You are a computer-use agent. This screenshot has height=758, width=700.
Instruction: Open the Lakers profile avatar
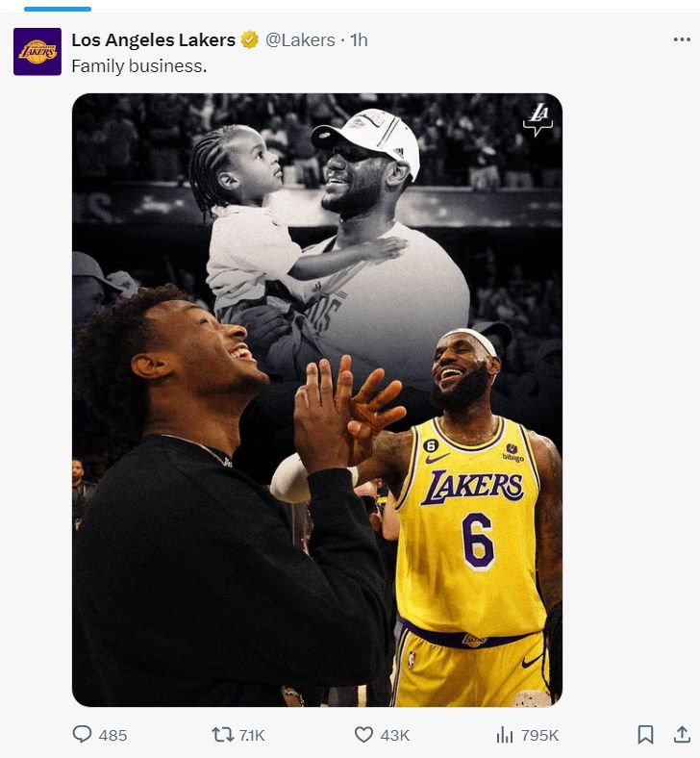[37, 52]
